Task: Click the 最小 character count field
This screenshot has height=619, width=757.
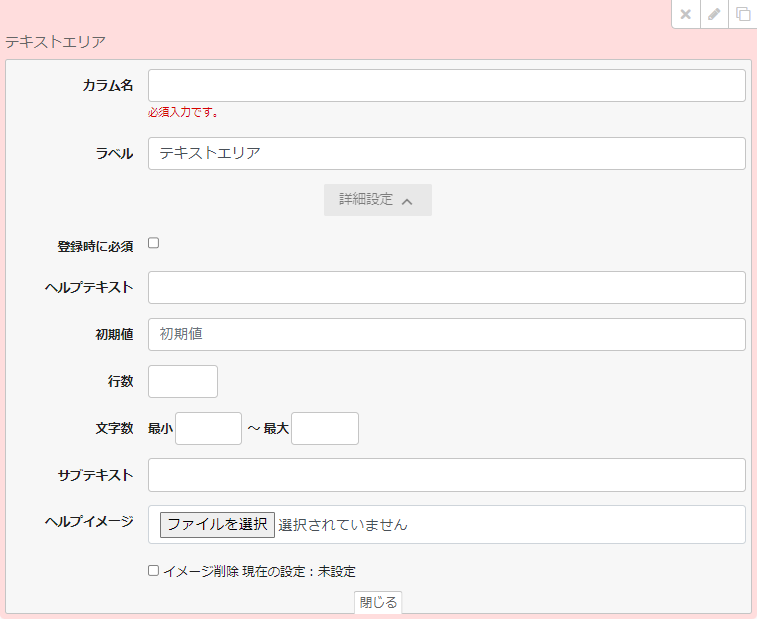Action: [208, 429]
